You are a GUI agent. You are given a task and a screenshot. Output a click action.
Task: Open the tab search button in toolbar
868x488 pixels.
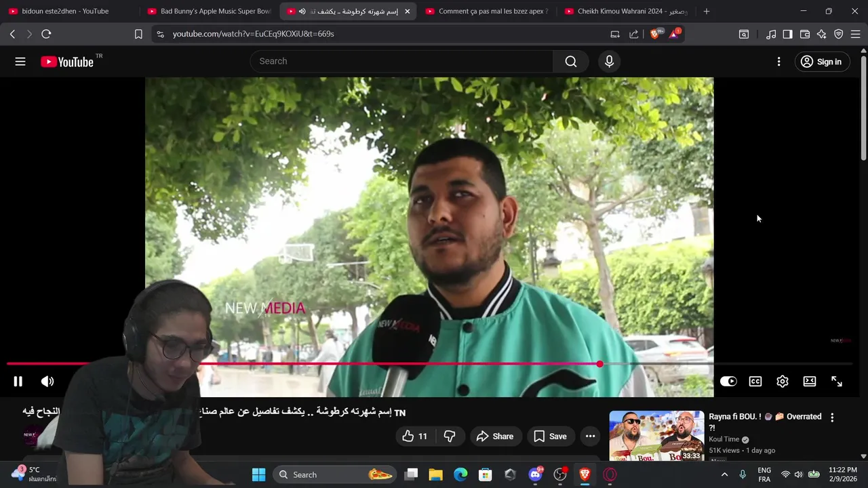pyautogui.click(x=744, y=34)
